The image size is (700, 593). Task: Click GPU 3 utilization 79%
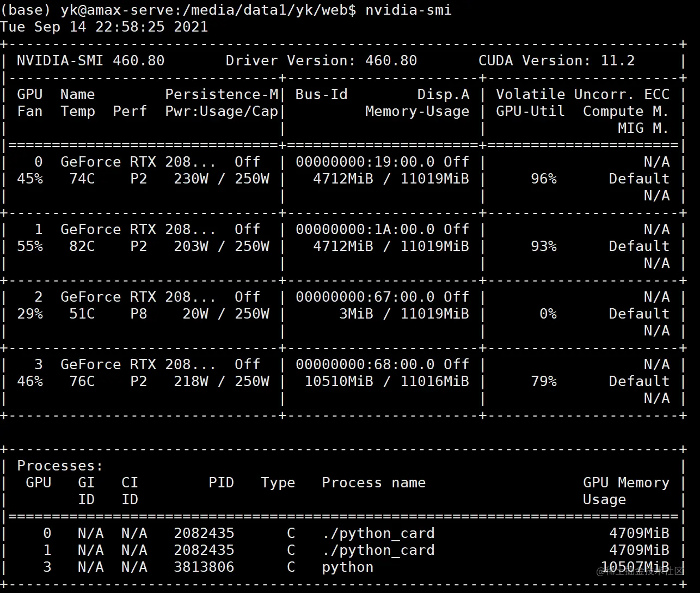pos(544,381)
